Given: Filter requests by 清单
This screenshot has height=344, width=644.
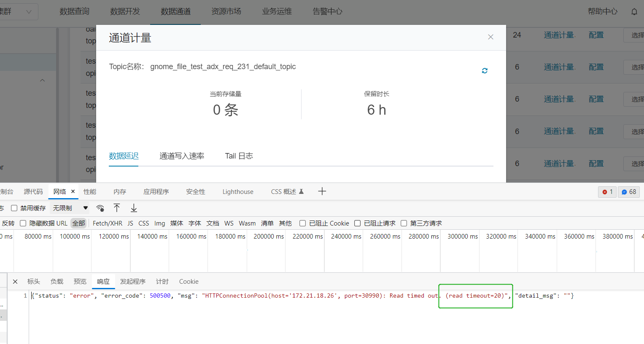Looking at the screenshot, I should coord(267,223).
